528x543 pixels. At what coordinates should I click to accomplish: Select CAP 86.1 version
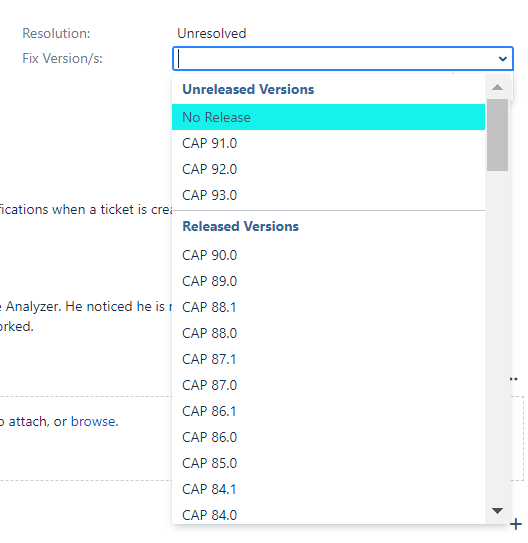pyautogui.click(x=328, y=411)
